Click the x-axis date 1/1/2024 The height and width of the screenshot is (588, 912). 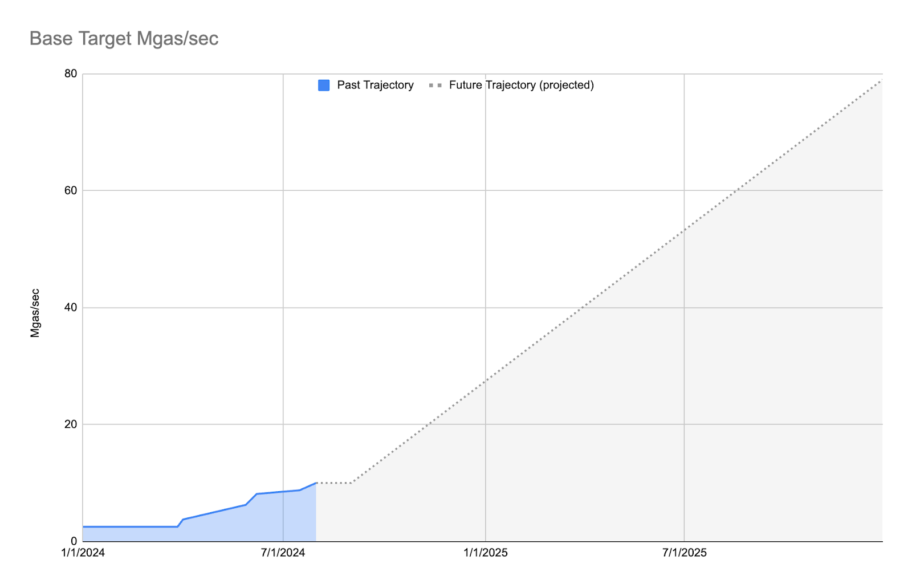point(83,553)
